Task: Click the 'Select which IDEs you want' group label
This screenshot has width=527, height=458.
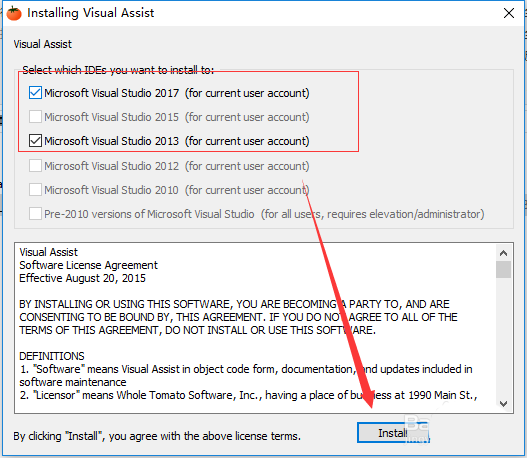Action: pos(118,70)
